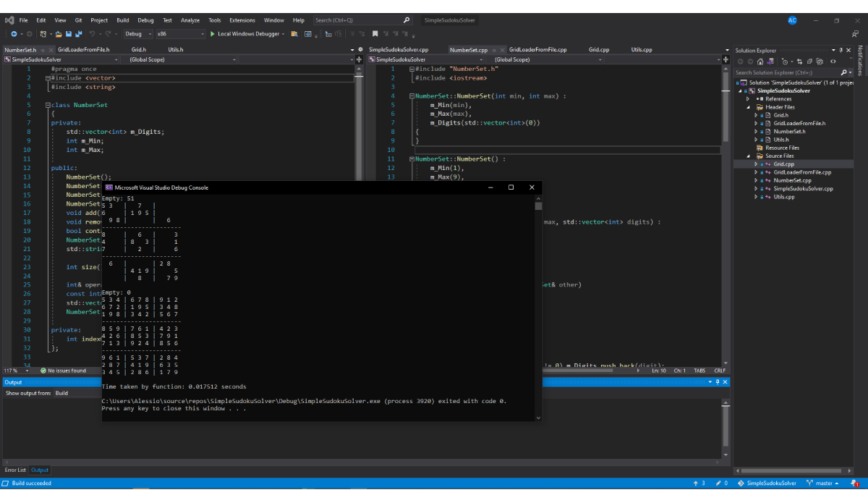868x503 pixels.
Task: Open the Extensions menu
Action: [x=242, y=20]
